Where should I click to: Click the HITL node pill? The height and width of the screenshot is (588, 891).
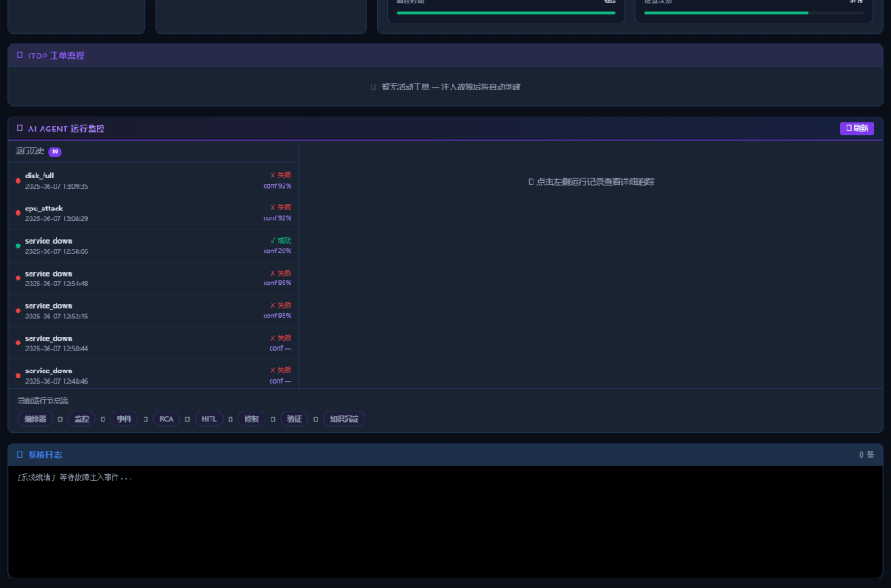point(209,418)
